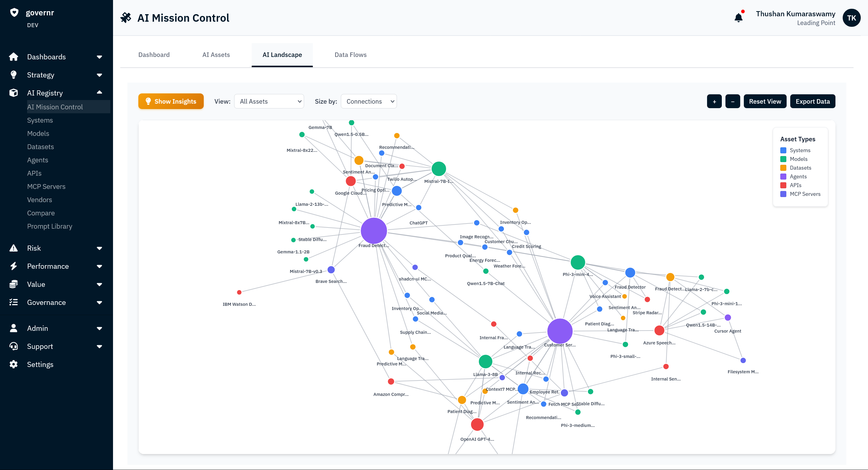The height and width of the screenshot is (470, 868).
Task: Click the Value coins icon
Action: (14, 284)
